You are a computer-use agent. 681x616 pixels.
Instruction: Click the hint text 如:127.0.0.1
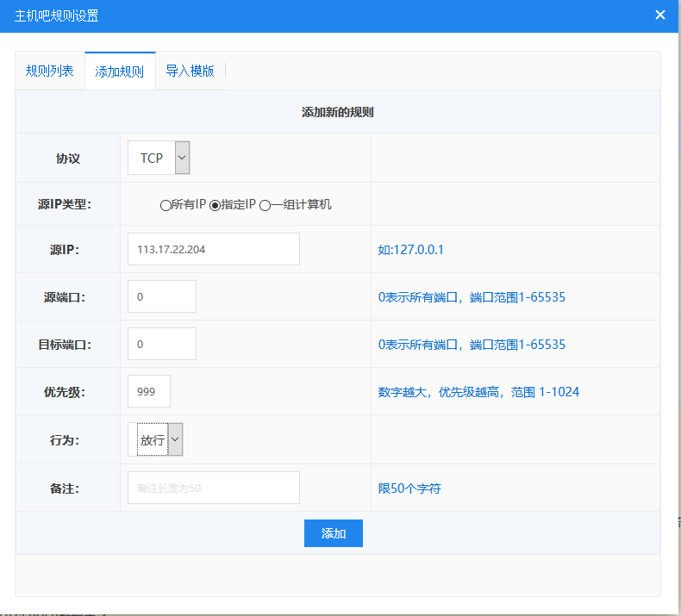click(x=410, y=250)
